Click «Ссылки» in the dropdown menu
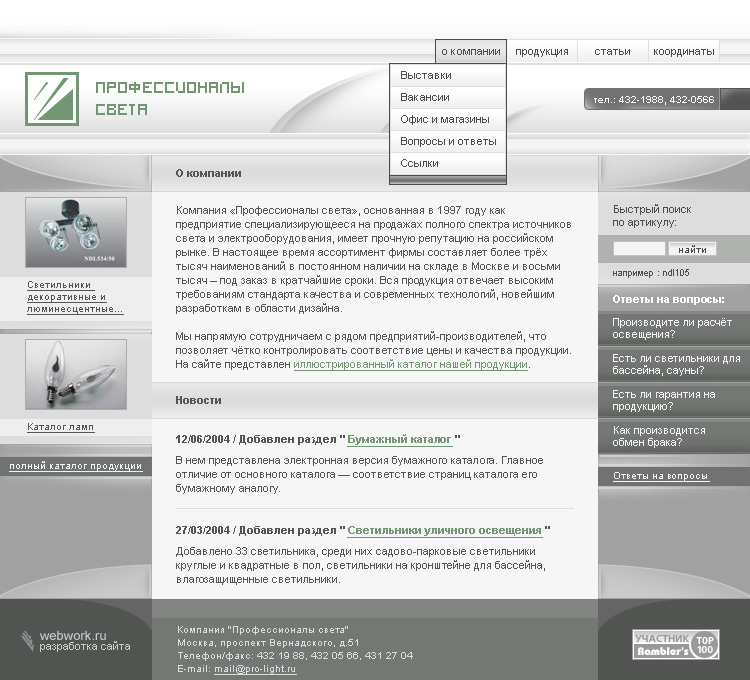 (419, 163)
